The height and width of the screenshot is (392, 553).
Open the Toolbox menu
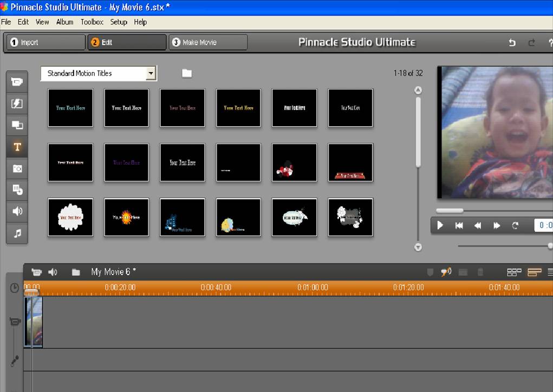coord(92,22)
